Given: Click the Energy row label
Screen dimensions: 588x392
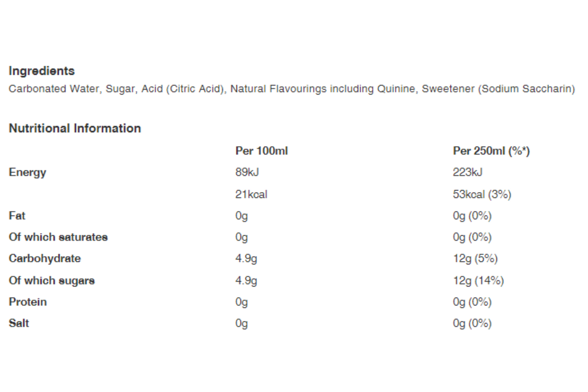Looking at the screenshot, I should tap(28, 173).
